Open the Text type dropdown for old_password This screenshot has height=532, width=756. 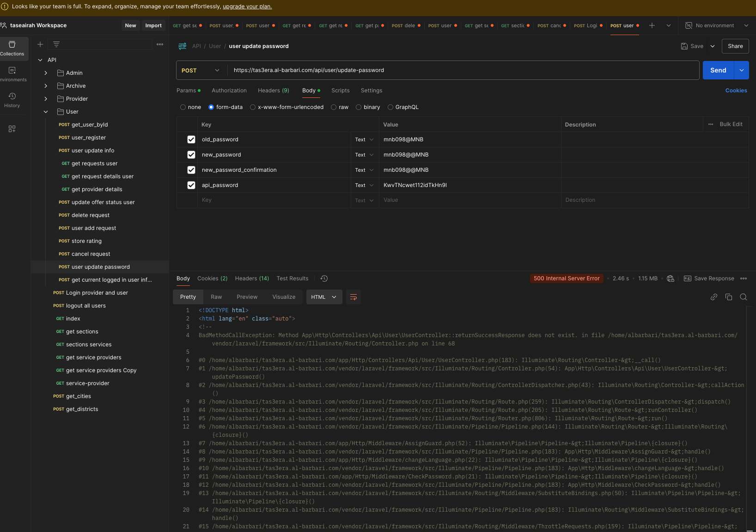click(365, 139)
